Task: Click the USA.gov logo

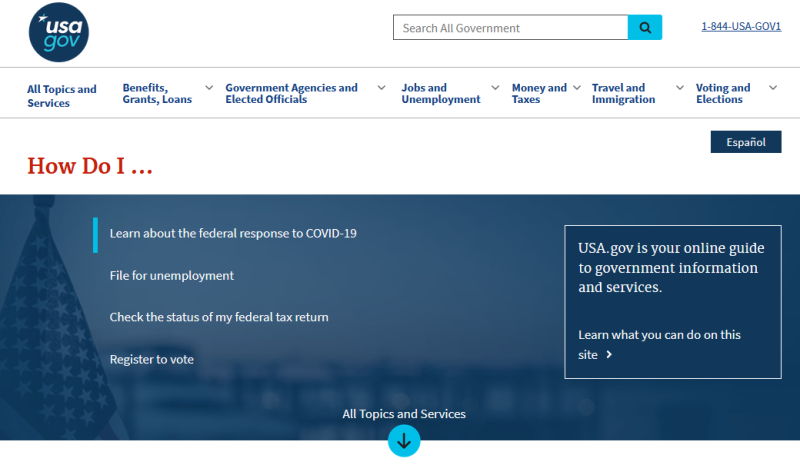Action: 59,32
